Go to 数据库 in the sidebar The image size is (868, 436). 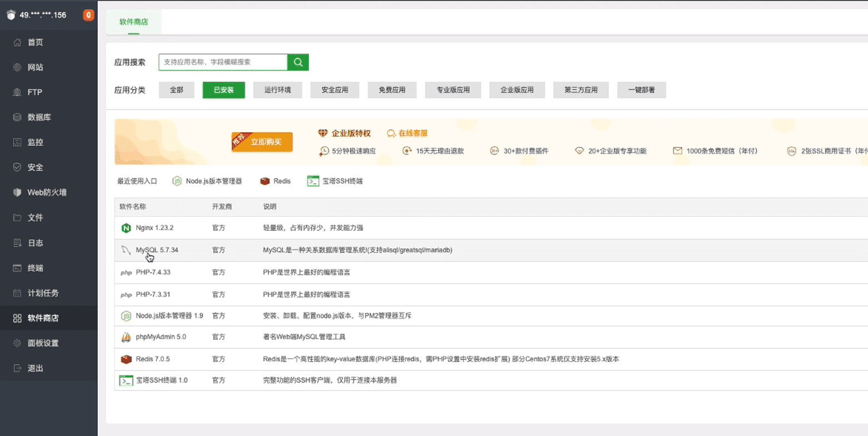click(36, 117)
